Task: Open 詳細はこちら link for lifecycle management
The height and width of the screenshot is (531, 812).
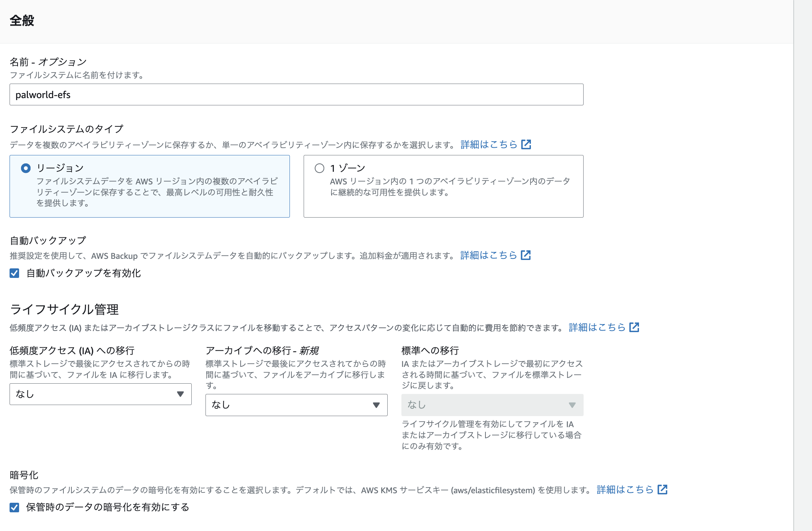Action: pos(597,328)
